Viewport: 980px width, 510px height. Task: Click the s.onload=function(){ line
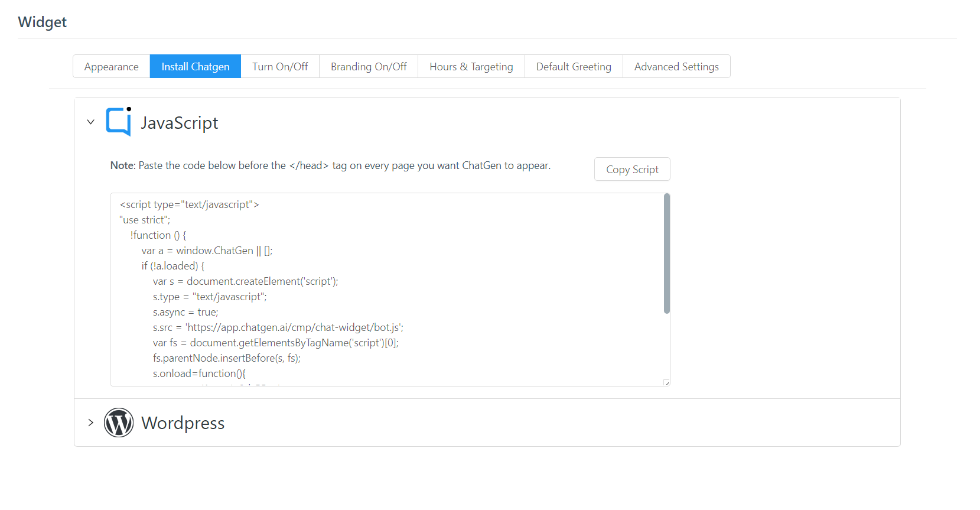(x=199, y=373)
